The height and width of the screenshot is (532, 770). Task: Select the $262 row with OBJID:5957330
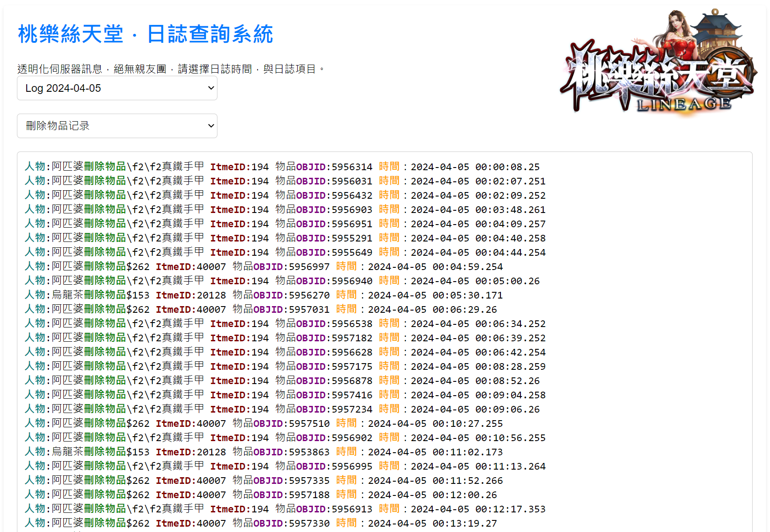pyautogui.click(x=261, y=523)
